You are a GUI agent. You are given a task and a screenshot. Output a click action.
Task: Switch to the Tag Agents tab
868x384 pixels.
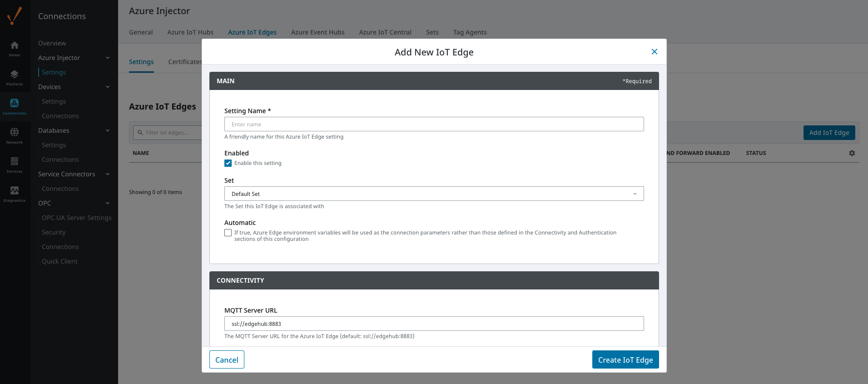[470, 32]
